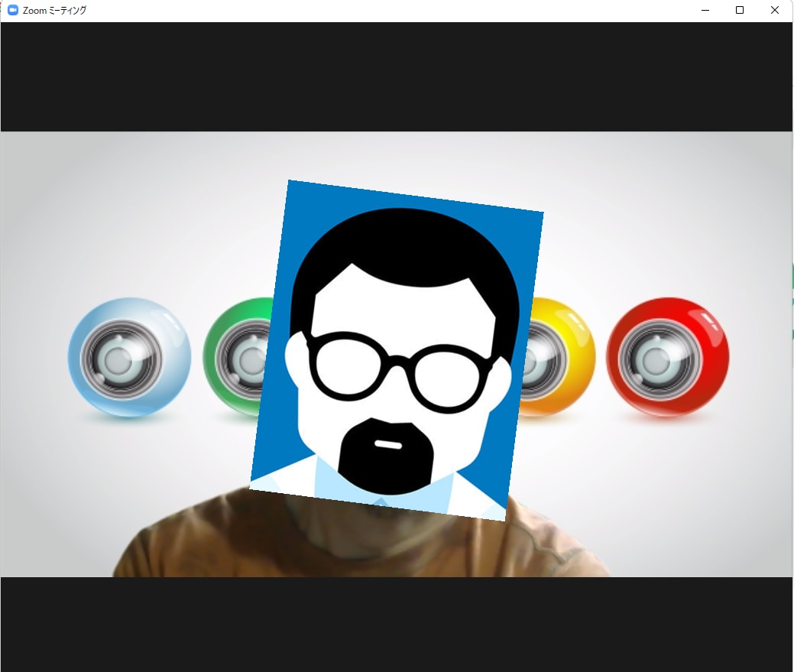Image resolution: width=794 pixels, height=672 pixels.
Task: Maximize the Zoom meeting window
Action: pos(739,10)
